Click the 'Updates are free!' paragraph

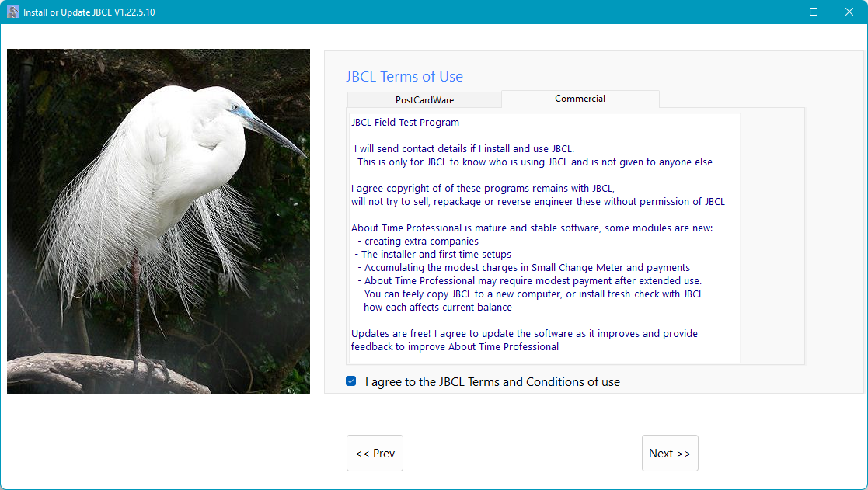[x=524, y=334]
